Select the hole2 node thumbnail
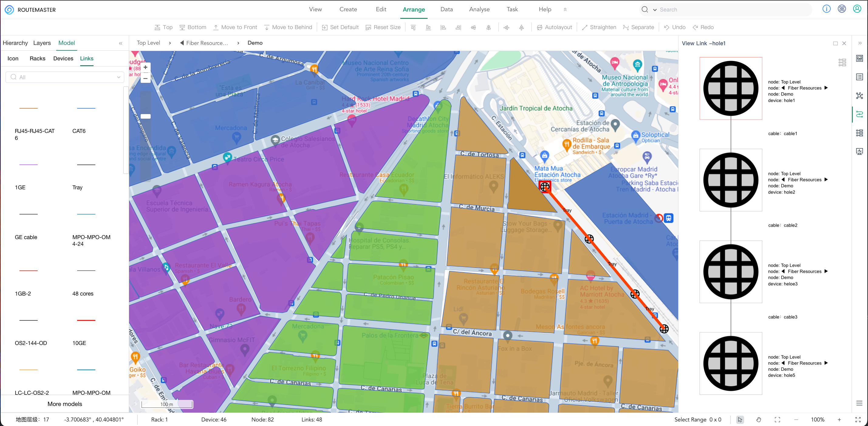 point(730,180)
